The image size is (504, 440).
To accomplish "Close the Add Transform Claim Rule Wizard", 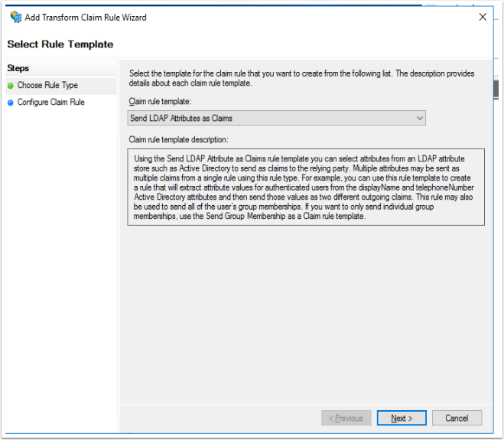I will click(483, 17).
